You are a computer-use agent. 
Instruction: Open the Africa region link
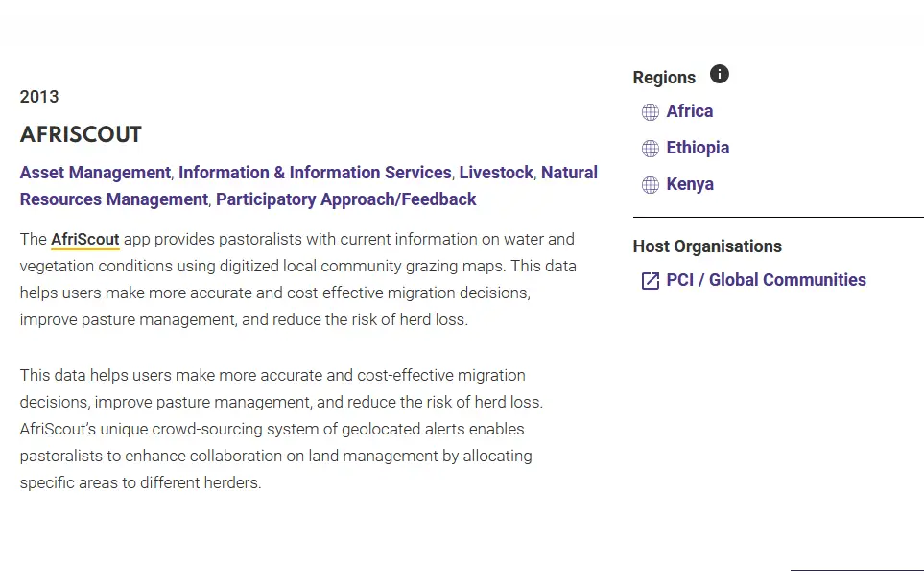coord(690,111)
